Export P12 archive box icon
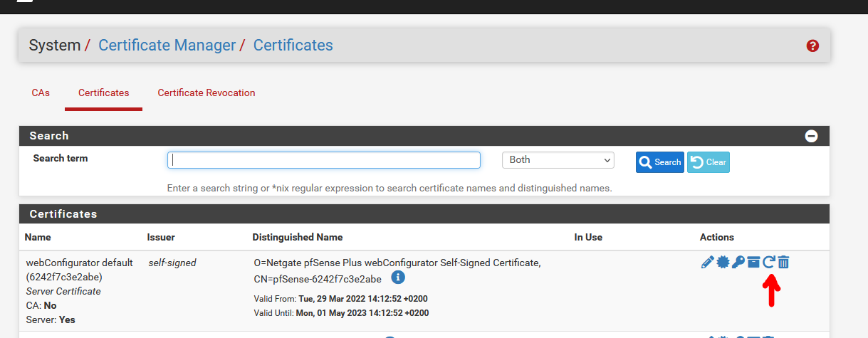The height and width of the screenshot is (338, 868). pos(753,262)
